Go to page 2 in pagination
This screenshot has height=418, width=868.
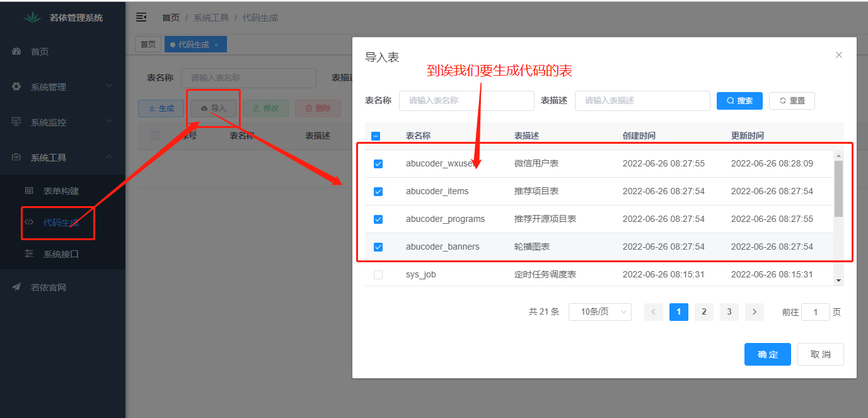point(704,312)
